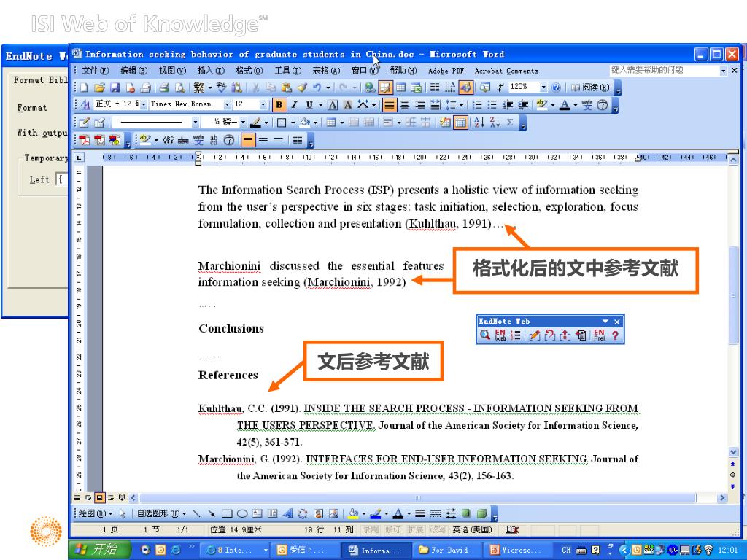Open the Acrobat Comments menu
The height and width of the screenshot is (560, 747).
point(506,71)
